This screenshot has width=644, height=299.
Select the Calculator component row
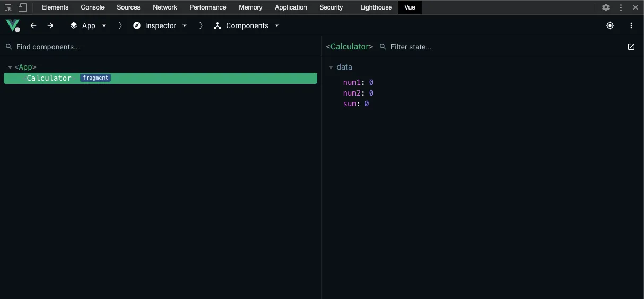[x=160, y=78]
